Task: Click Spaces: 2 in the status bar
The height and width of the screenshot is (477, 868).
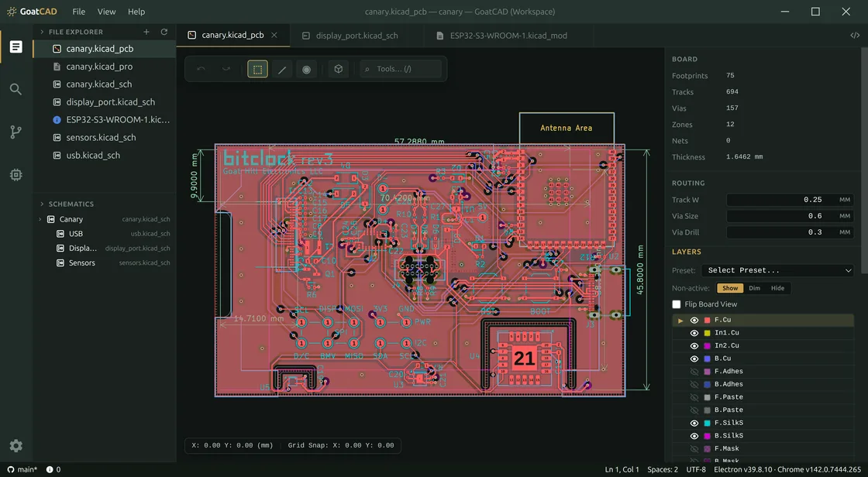Action: 663,469
